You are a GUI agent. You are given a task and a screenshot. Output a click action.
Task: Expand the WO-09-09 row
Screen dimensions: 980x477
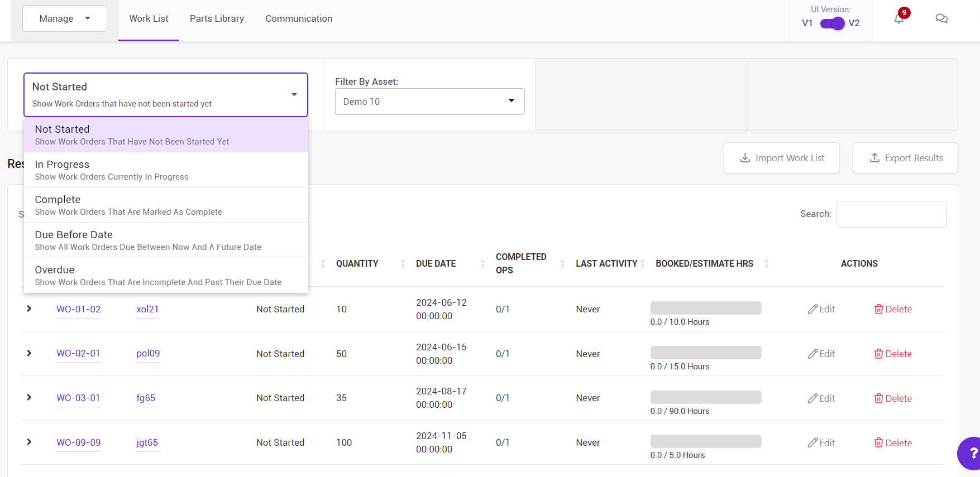(29, 442)
